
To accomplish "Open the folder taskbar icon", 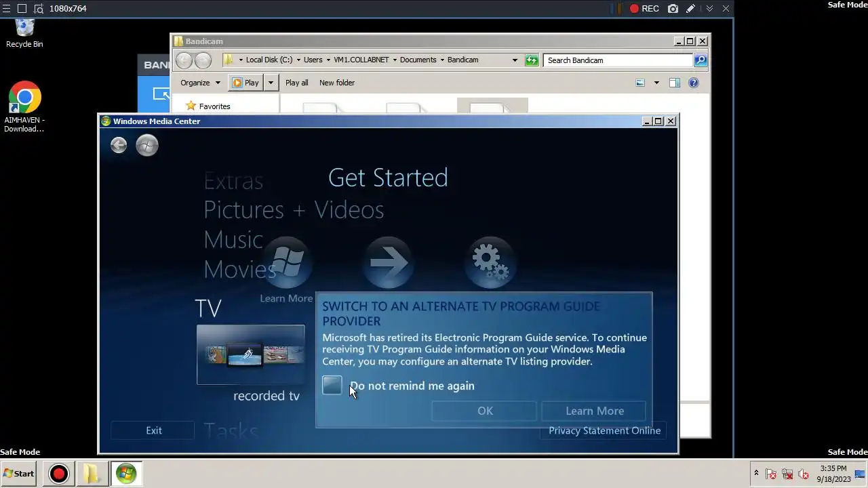I will coord(92,474).
